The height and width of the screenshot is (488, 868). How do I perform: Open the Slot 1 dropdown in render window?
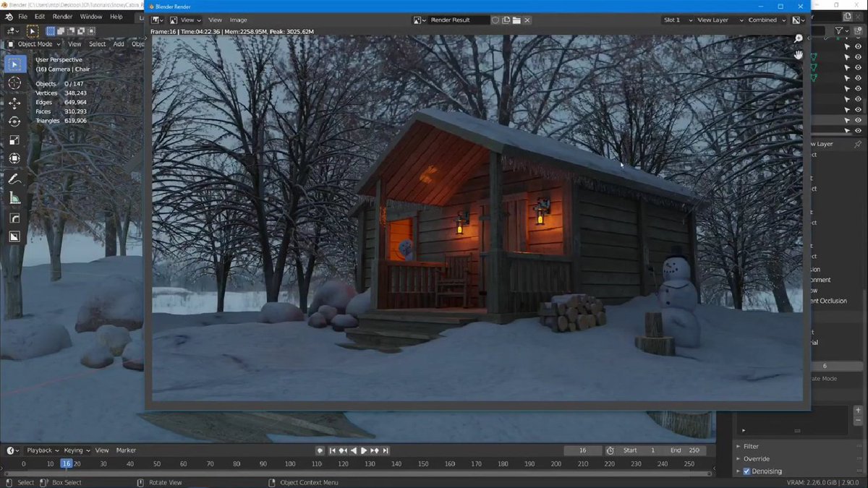coord(677,20)
